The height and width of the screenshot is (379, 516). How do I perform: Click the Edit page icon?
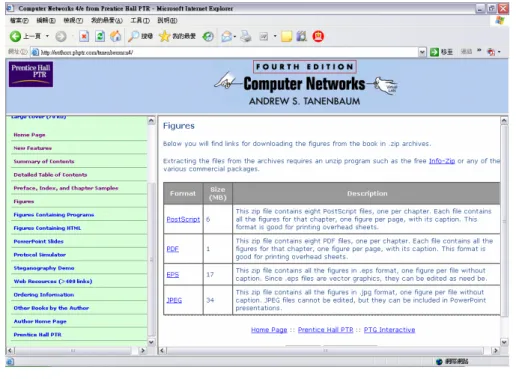[264, 36]
